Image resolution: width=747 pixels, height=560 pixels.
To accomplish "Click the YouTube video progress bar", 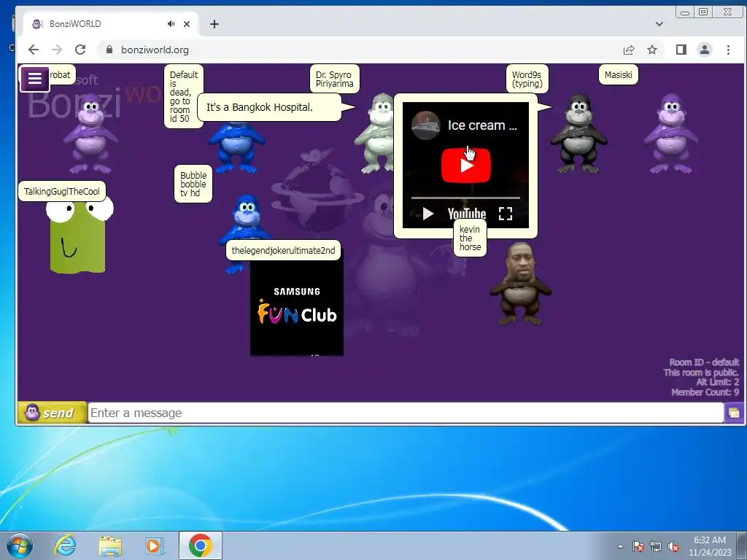I will (x=465, y=198).
